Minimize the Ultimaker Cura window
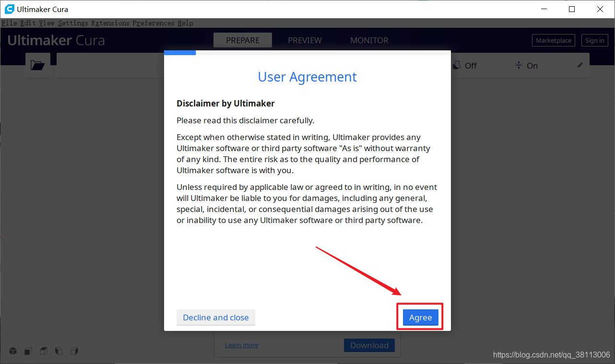The image size is (615, 364). click(x=544, y=9)
